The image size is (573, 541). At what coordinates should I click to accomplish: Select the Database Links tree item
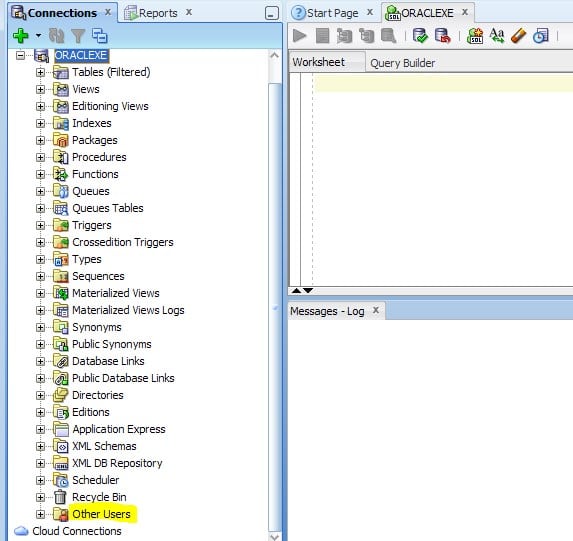(x=108, y=361)
